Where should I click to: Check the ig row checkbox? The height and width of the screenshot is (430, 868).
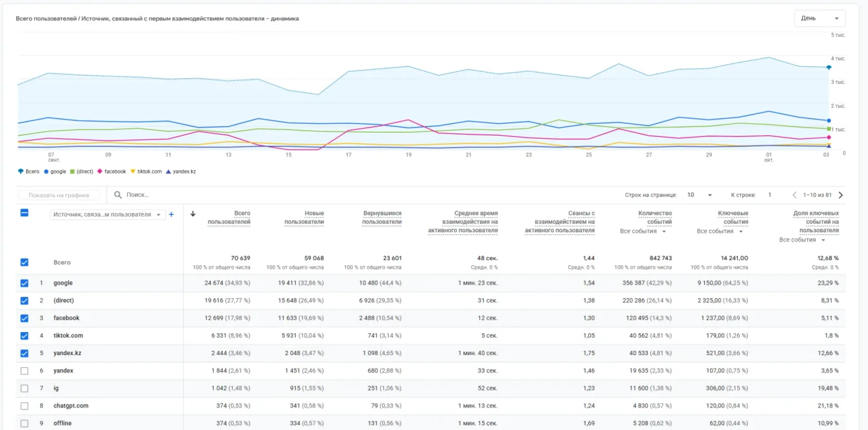click(x=24, y=388)
